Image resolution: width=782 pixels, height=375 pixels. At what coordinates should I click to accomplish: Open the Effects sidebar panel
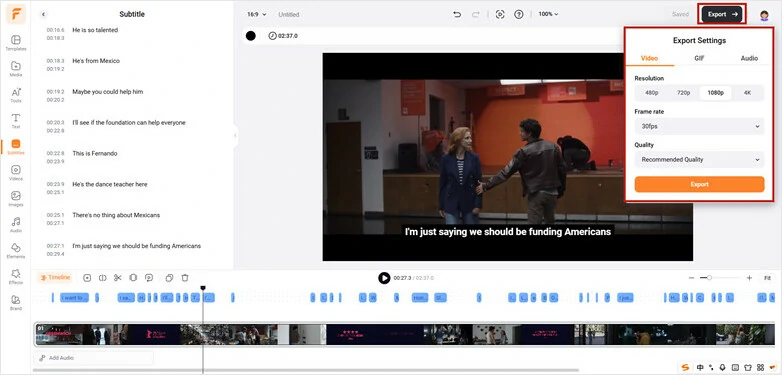(15, 276)
